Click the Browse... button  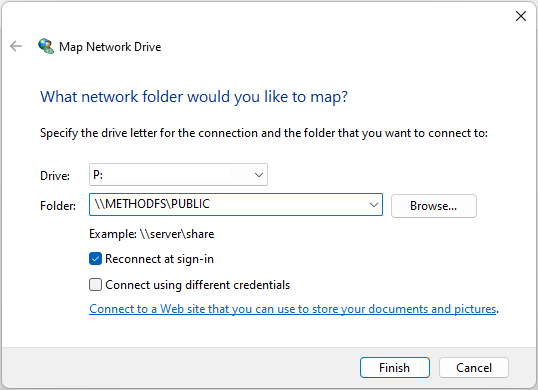point(434,206)
